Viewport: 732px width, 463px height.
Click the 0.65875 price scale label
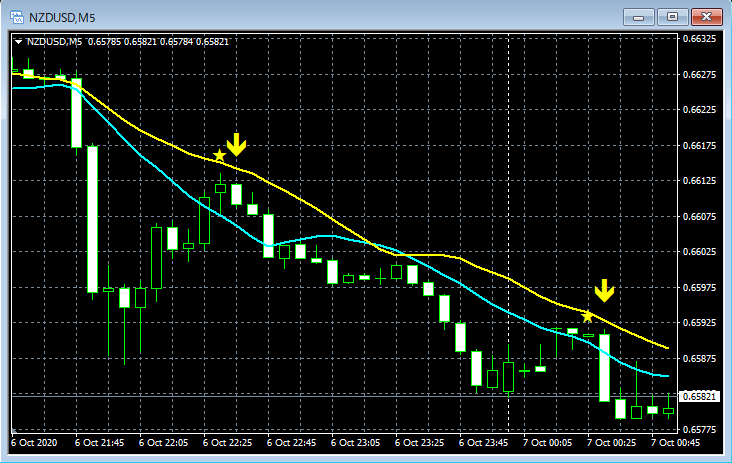[699, 358]
